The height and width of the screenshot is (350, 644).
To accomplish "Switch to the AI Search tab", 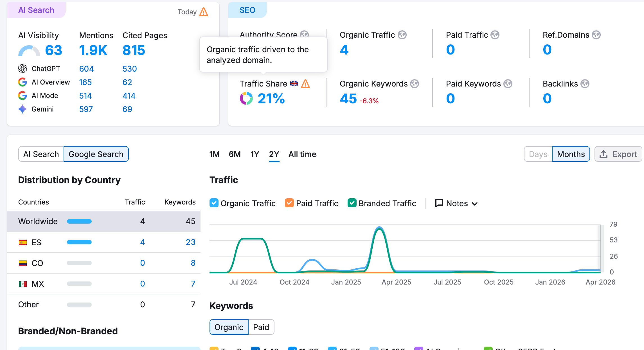I will [41, 154].
